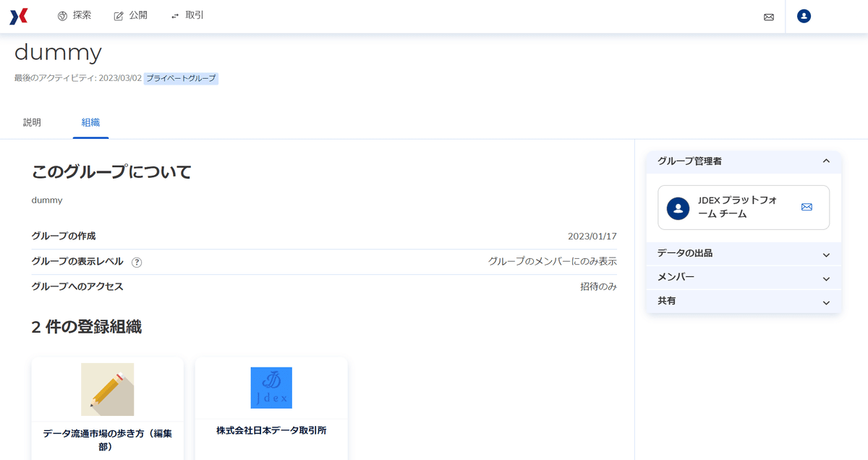
Task: Send message to JDEX プラットフォーム チーム via envelope
Action: [x=807, y=207]
